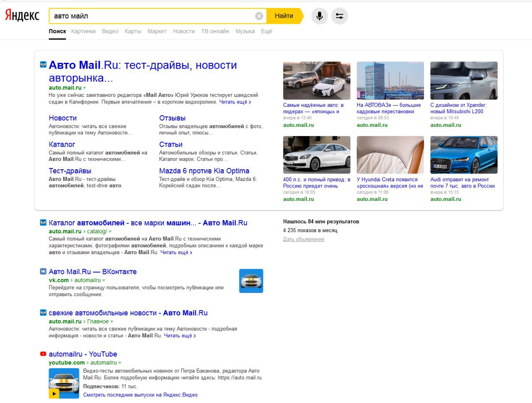The width and height of the screenshot is (532, 403).
Task: Open the Ещё menu in search tabs
Action: 266,31
